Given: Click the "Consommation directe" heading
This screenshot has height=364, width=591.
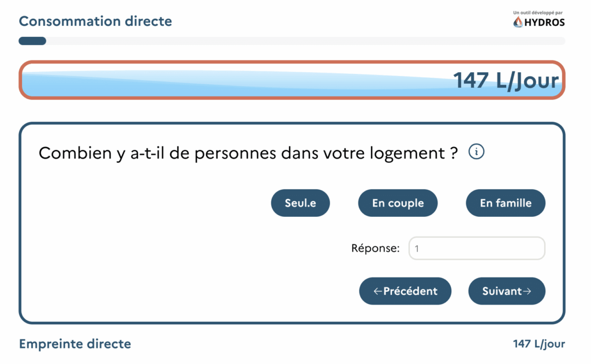Looking at the screenshot, I should click(x=95, y=21).
